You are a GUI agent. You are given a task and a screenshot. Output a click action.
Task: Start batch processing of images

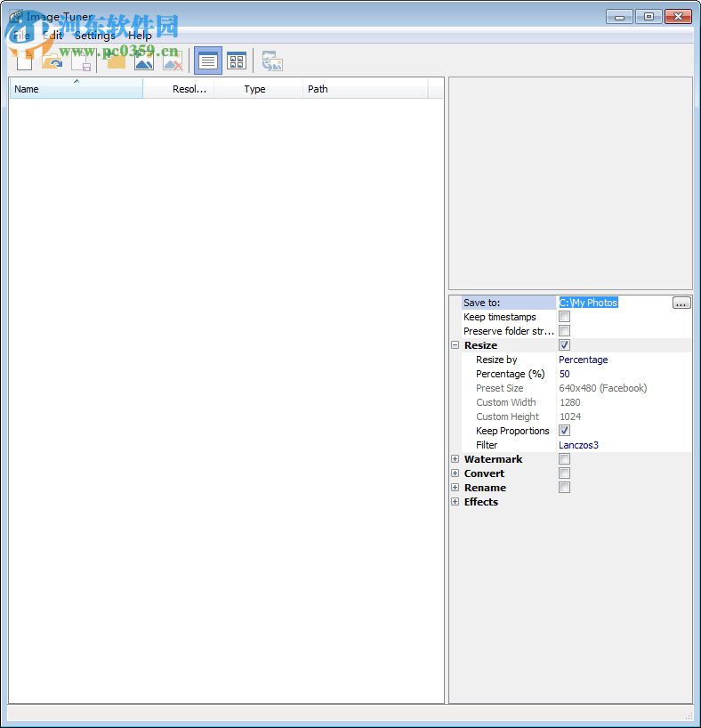(x=272, y=61)
